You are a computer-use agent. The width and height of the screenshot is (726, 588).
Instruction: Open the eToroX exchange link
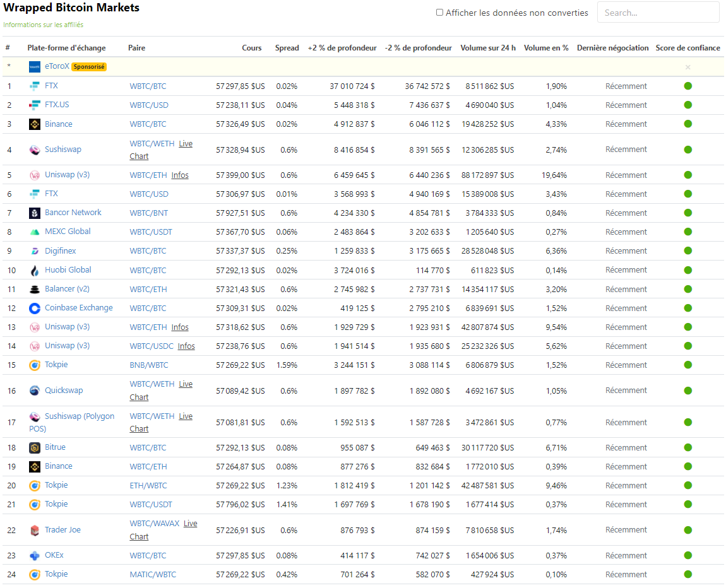(57, 66)
